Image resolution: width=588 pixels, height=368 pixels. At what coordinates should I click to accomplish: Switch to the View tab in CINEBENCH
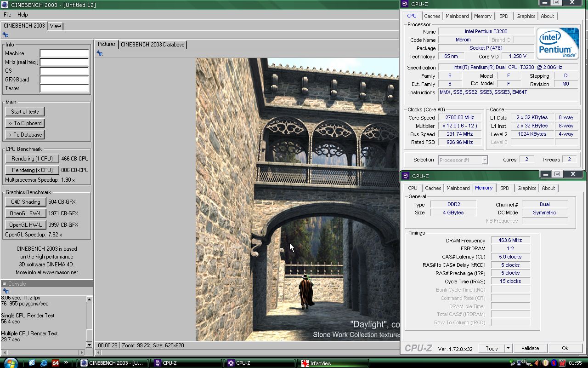(56, 26)
